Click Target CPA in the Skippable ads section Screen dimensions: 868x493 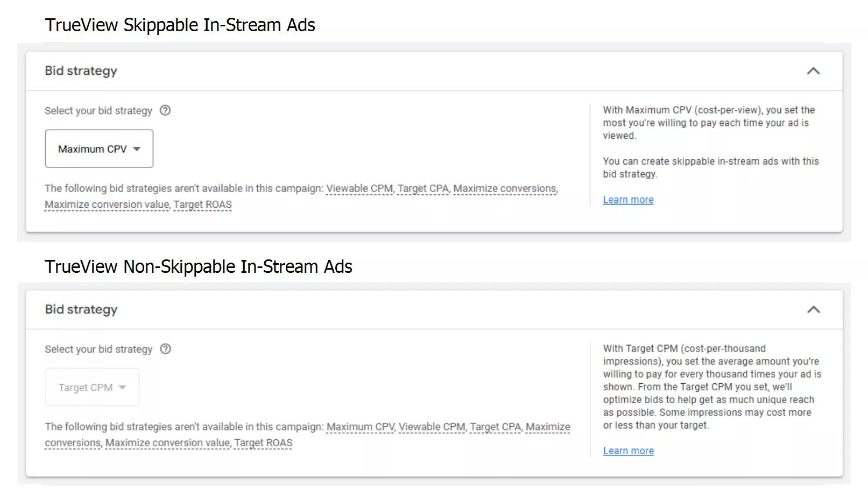click(x=423, y=188)
